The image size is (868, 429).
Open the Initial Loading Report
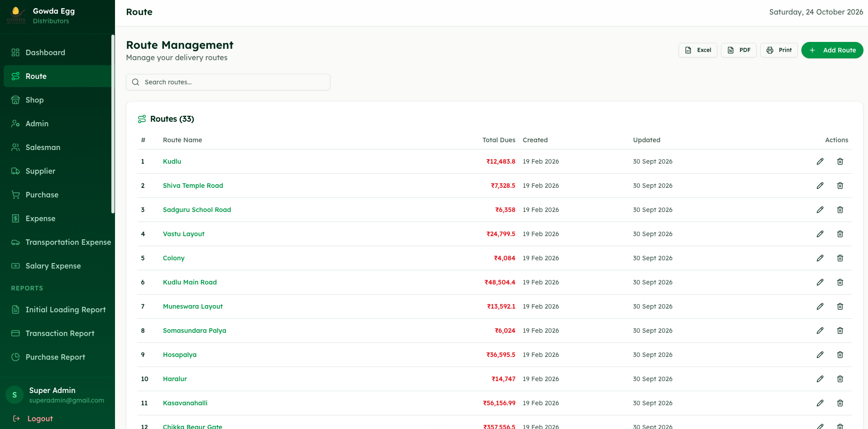[58, 310]
